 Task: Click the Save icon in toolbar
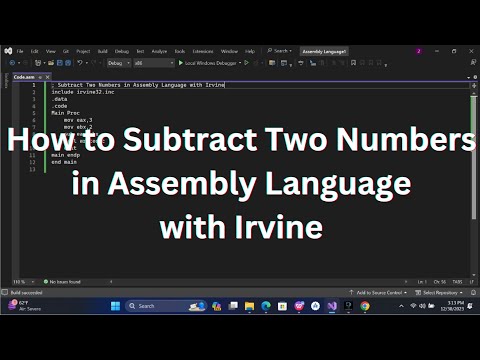click(x=60, y=63)
